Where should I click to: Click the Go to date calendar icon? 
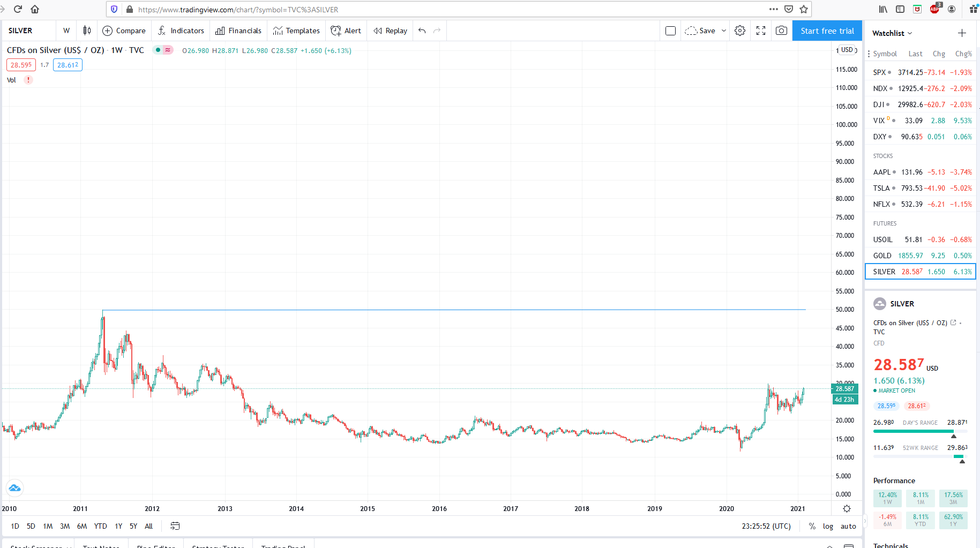pyautogui.click(x=175, y=526)
